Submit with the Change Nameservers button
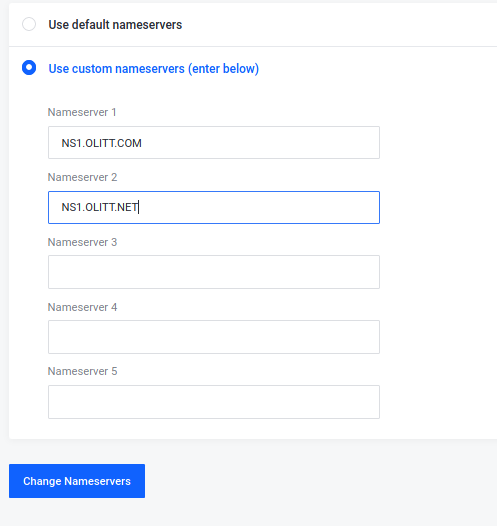 77,481
